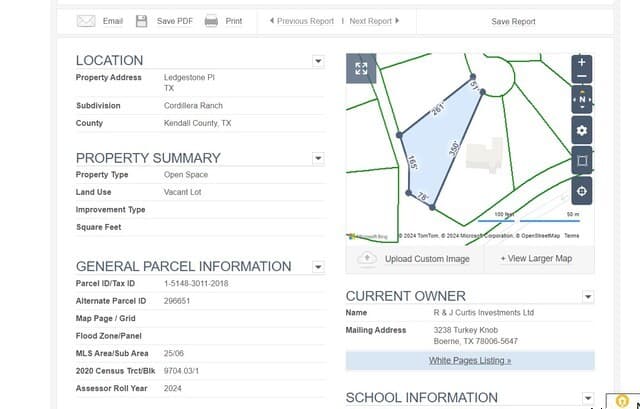Screen dimensions: 640x409
Task: Collapse the Current Owner section
Action: (x=588, y=297)
